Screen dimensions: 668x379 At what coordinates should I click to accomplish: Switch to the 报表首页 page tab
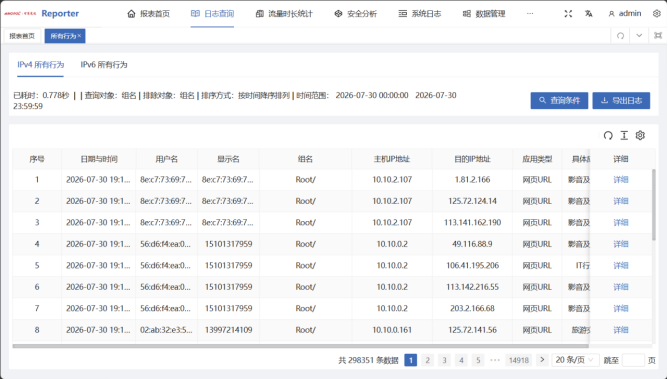click(x=22, y=36)
